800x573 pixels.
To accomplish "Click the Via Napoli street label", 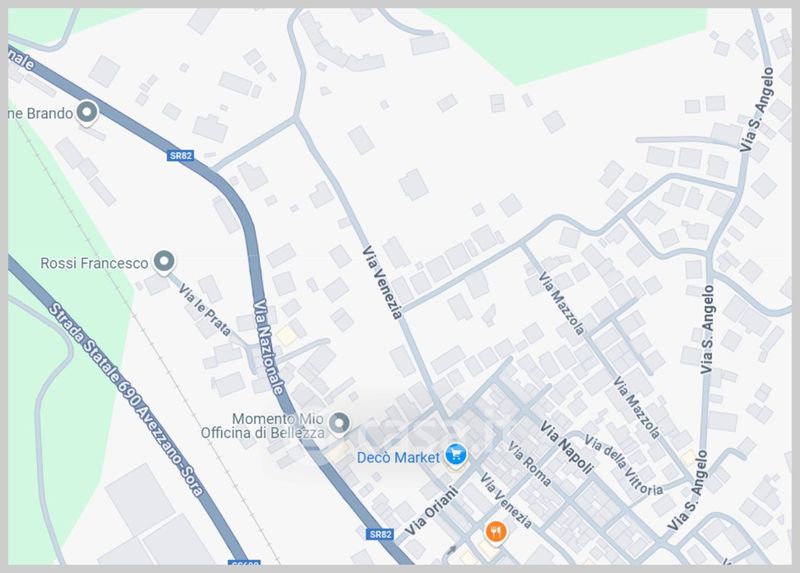I will coord(567,447).
